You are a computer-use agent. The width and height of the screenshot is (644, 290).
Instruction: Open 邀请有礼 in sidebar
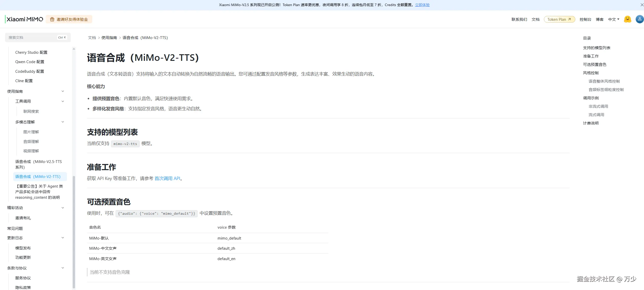[23, 218]
